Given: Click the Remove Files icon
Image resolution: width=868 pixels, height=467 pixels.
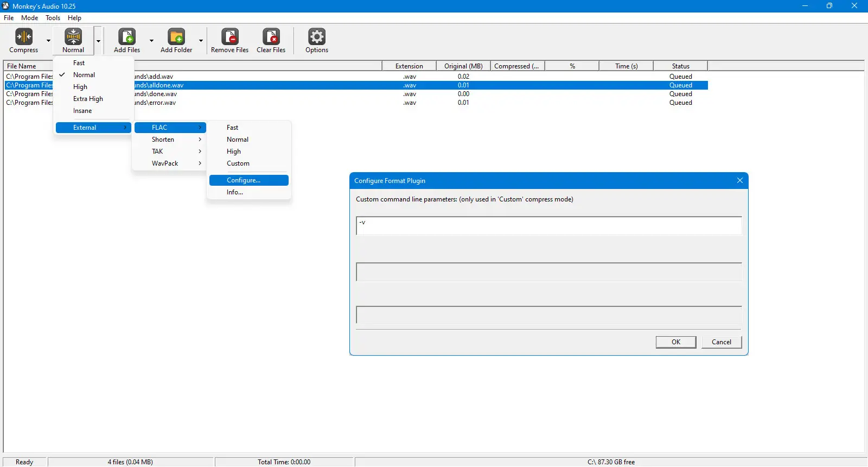Looking at the screenshot, I should tap(230, 37).
